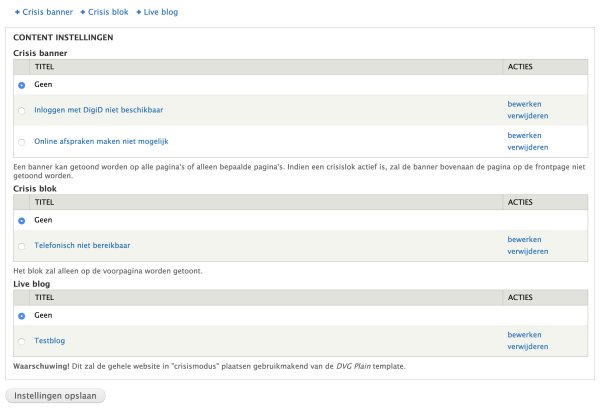Viewport: 600px width, 409px height.
Task: Click bewerken for Telefonisch niet bereikbaar
Action: [x=524, y=239]
